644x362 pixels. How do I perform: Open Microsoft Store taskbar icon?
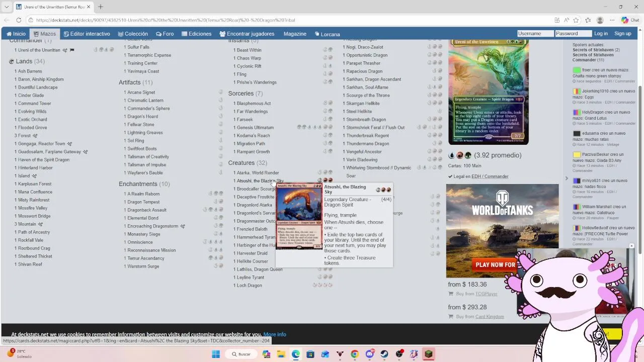click(310, 354)
